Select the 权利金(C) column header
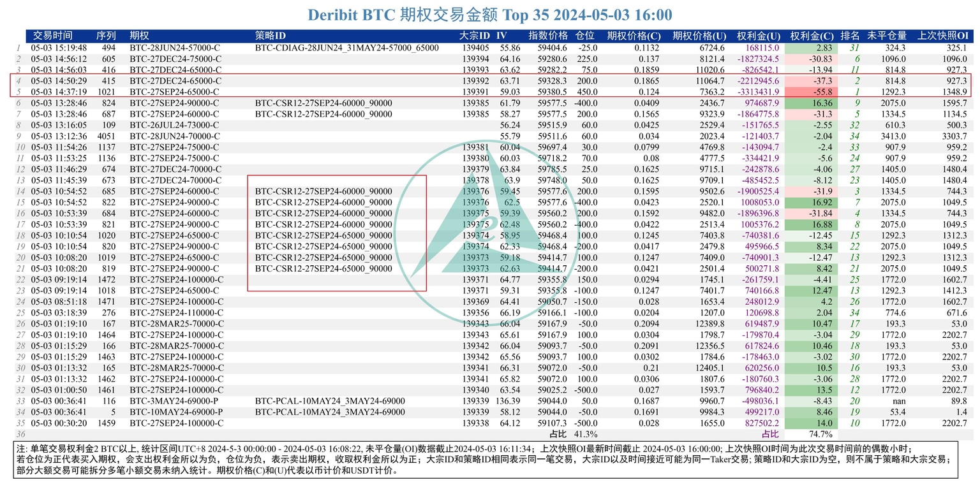Screen dimensions: 980x482 point(812,36)
